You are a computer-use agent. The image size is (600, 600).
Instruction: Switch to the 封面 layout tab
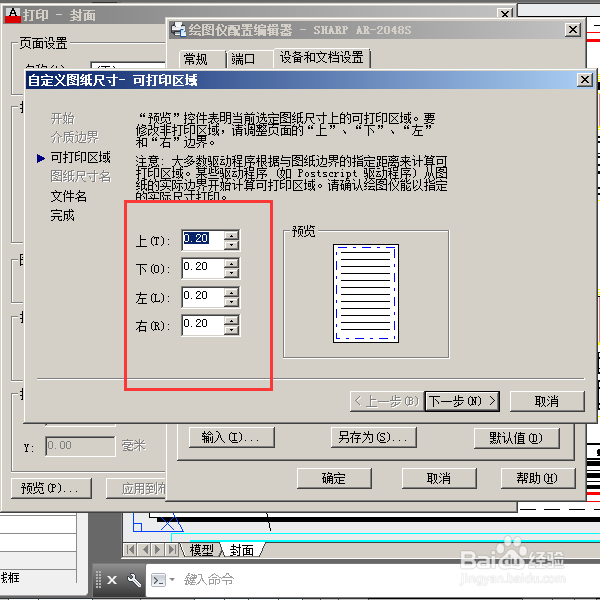242,550
